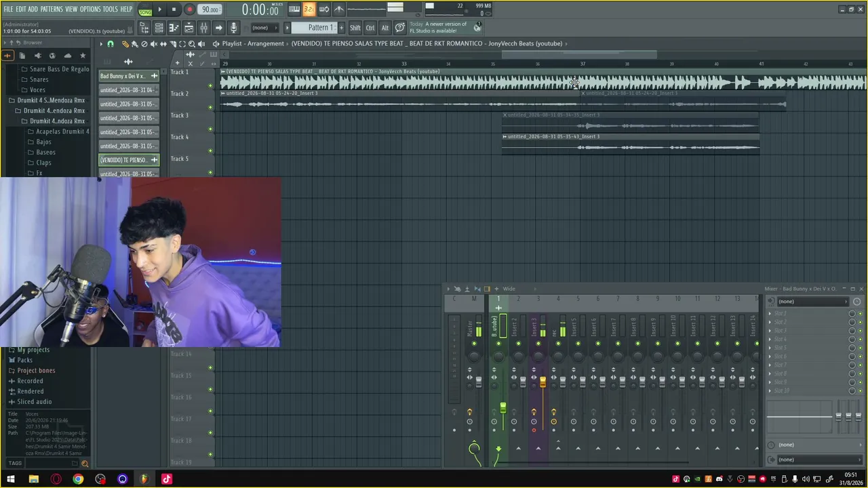Mute the Insert 3 mixer channel
This screenshot has height=488, width=868.
538,344
